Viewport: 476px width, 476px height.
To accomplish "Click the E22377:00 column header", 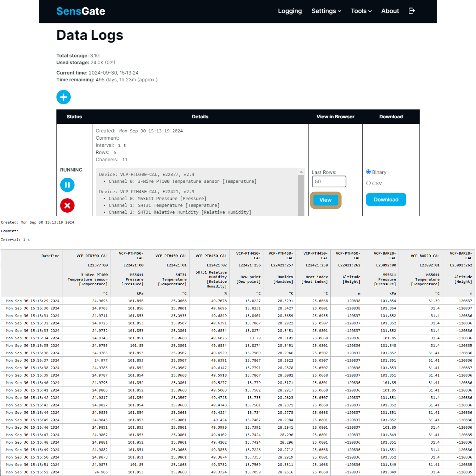I will (x=98, y=265).
